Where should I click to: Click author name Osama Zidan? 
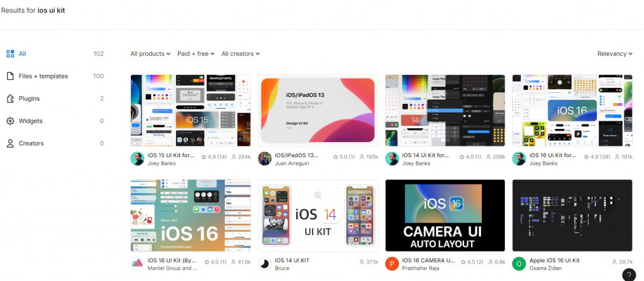tap(546, 268)
